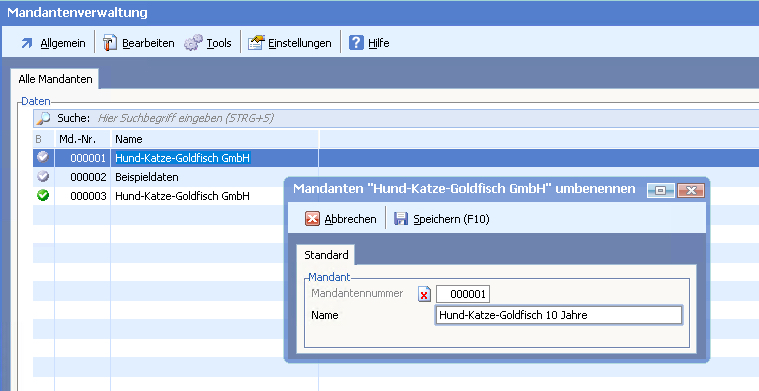The height and width of the screenshot is (391, 759).
Task: Click the Speichern floppy disk icon
Action: 401,219
